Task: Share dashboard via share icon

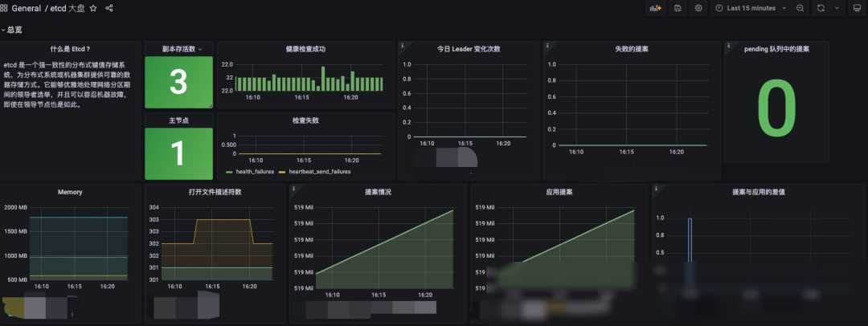Action: (x=109, y=8)
